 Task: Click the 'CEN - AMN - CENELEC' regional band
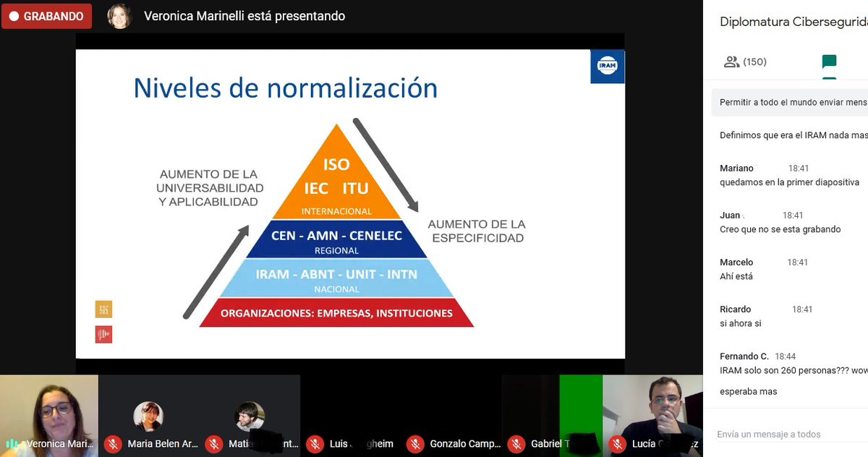pos(336,240)
